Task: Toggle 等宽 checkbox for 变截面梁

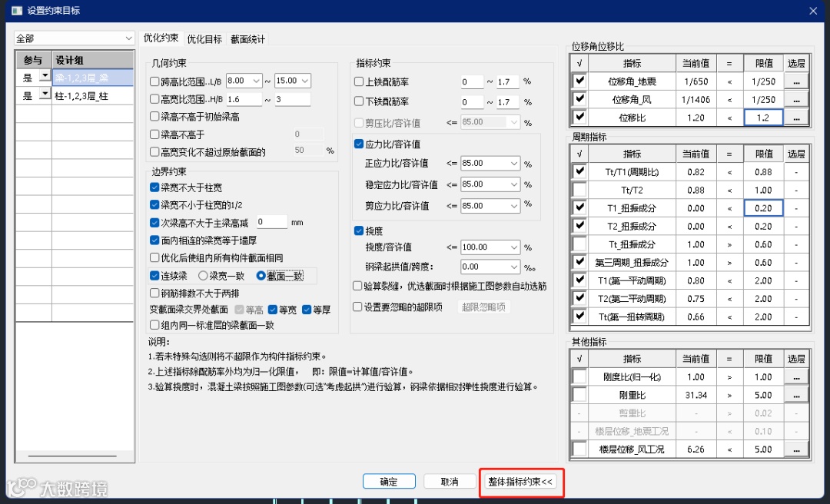Action: (x=273, y=310)
